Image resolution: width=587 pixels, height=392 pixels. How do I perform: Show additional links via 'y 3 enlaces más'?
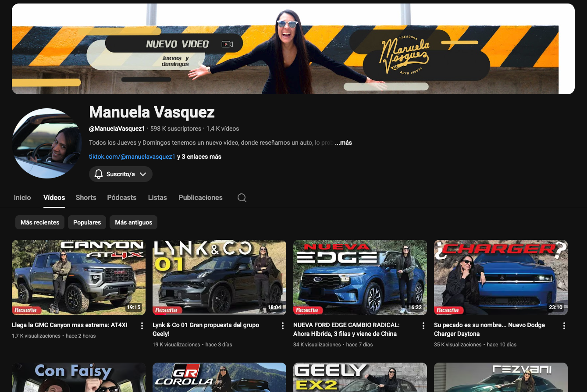click(199, 157)
